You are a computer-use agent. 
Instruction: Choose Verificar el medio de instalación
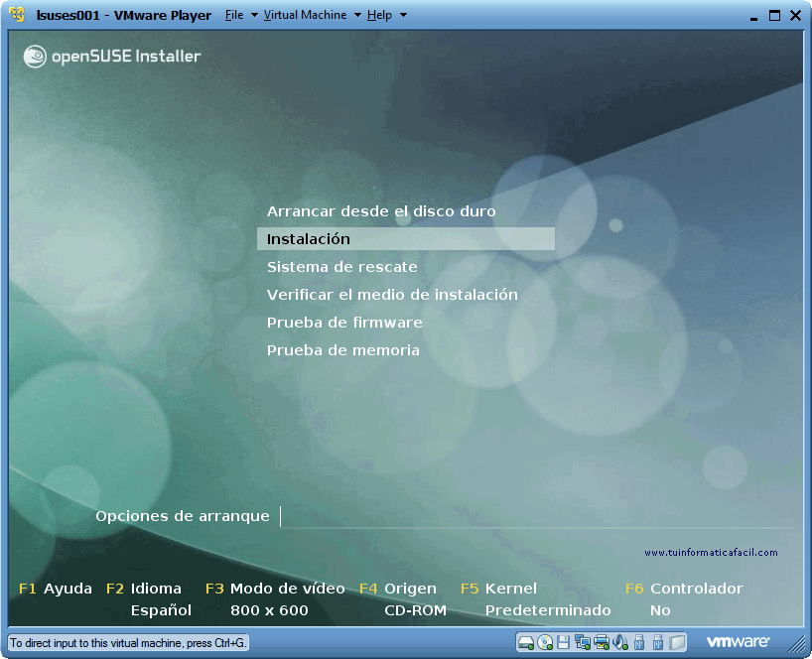(392, 295)
